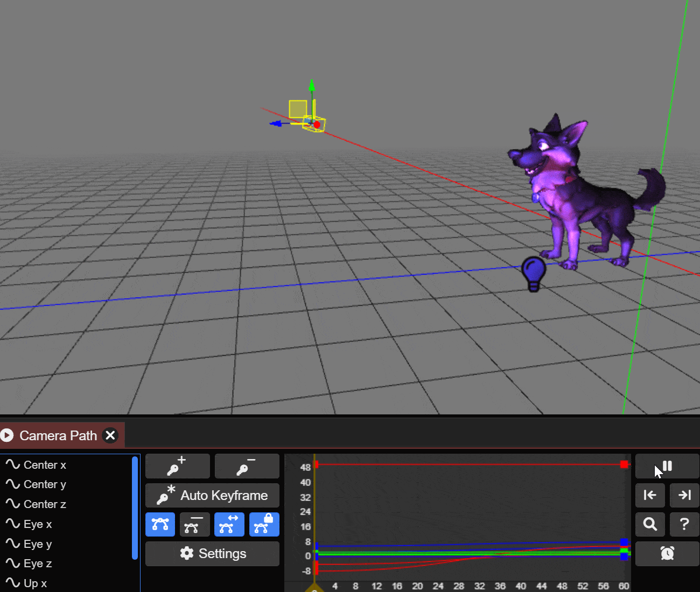The image size is (700, 592).
Task: Toggle locked tangent handles mode
Action: 264,524
